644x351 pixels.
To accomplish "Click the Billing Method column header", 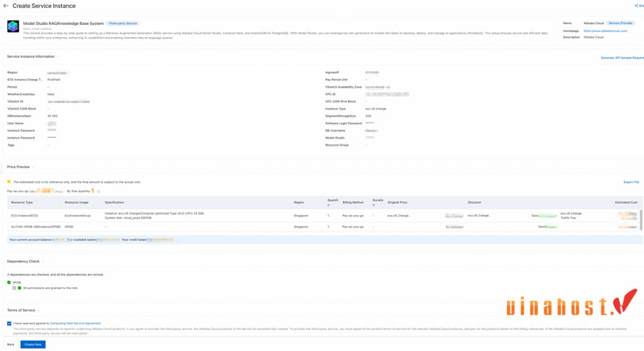I will (x=353, y=202).
